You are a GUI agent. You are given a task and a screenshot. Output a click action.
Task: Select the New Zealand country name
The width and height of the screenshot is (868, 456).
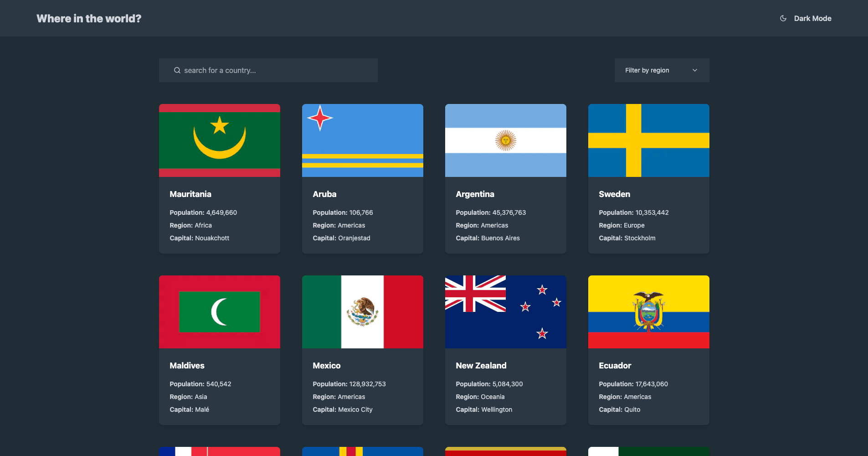point(481,366)
